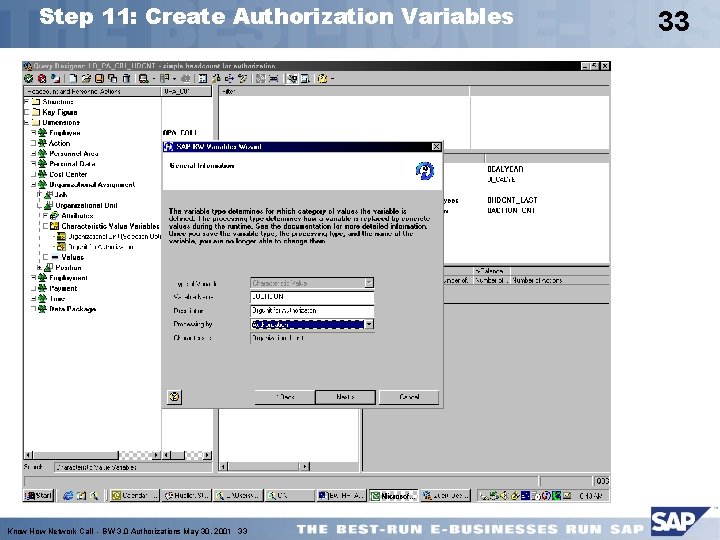Open the Calendar taskbar button
The height and width of the screenshot is (540, 720).
[135, 495]
